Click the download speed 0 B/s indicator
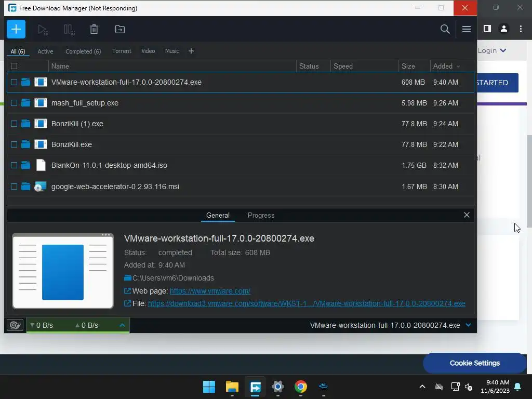This screenshot has height=399, width=532. pyautogui.click(x=42, y=325)
